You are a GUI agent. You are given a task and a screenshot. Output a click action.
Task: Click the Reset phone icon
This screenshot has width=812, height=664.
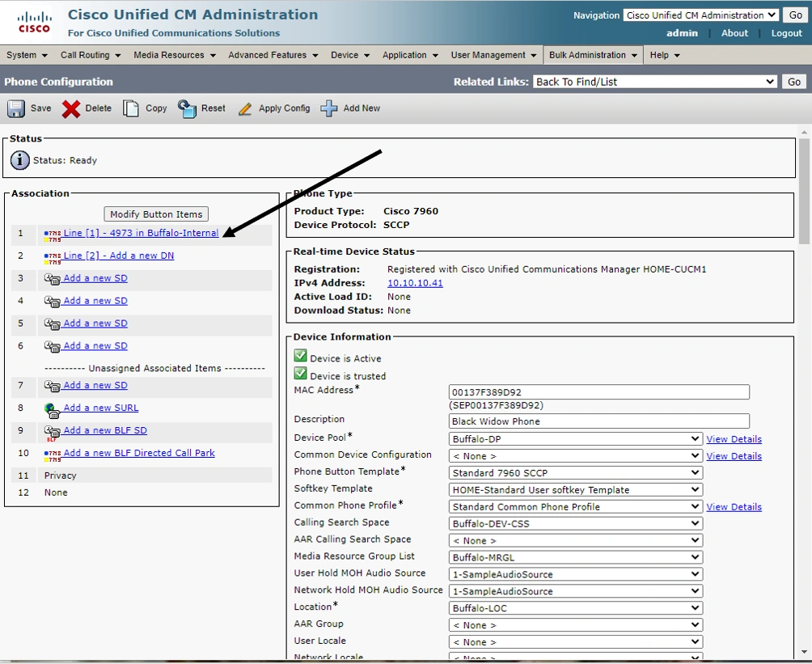coord(187,108)
